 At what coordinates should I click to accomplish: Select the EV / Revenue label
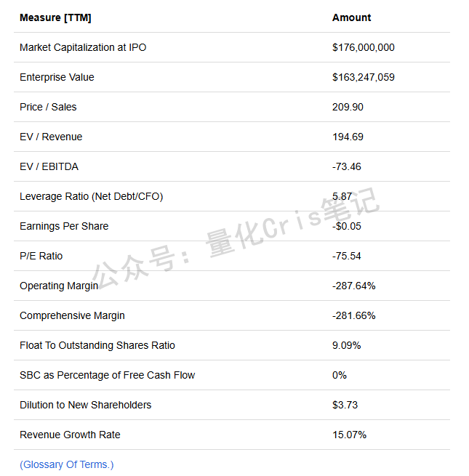pos(51,137)
